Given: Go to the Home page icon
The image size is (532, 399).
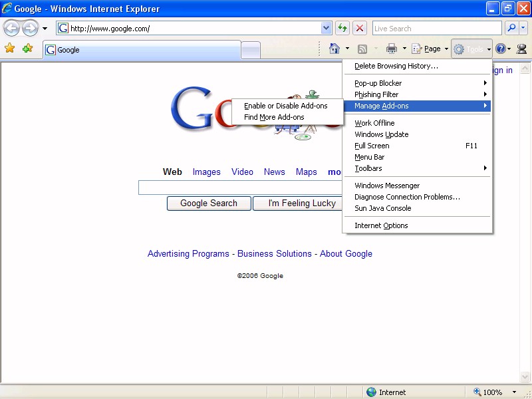Looking at the screenshot, I should point(334,49).
